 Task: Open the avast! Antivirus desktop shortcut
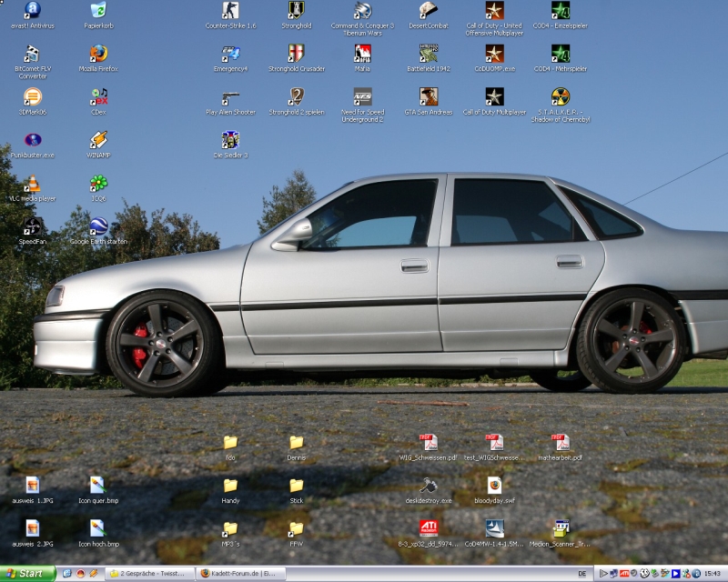[33, 11]
